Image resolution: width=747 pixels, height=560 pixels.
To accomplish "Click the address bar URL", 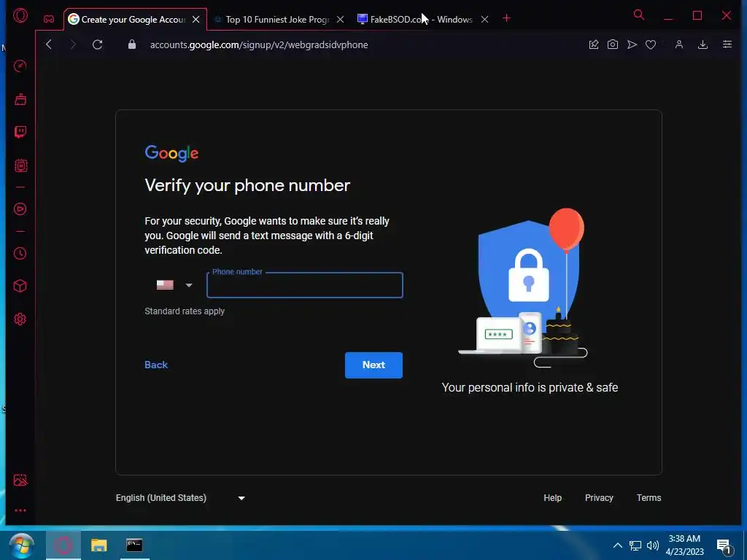I will (259, 44).
